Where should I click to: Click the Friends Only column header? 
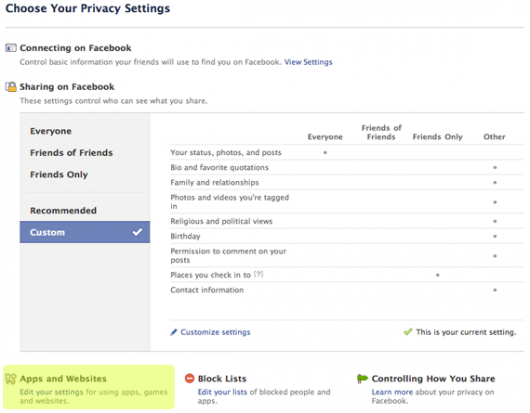click(437, 137)
